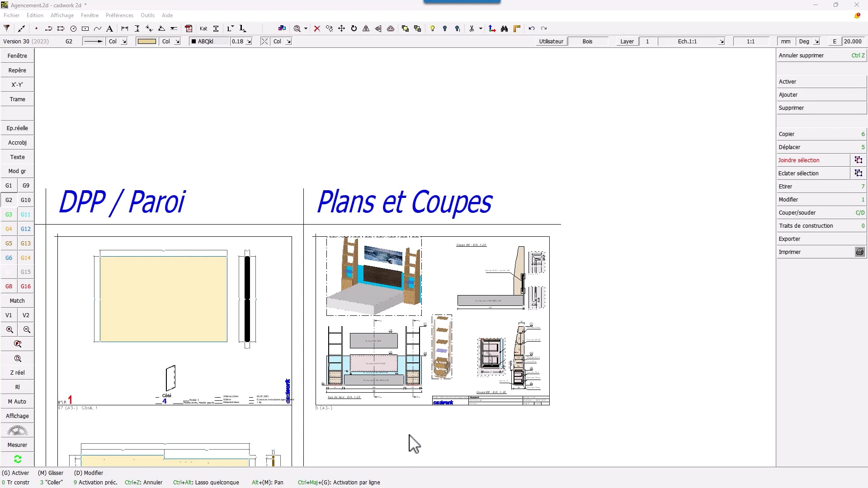Viewport: 868px width, 488px height.
Task: Open the Deg angle unit dropdown
Action: [x=816, y=41]
